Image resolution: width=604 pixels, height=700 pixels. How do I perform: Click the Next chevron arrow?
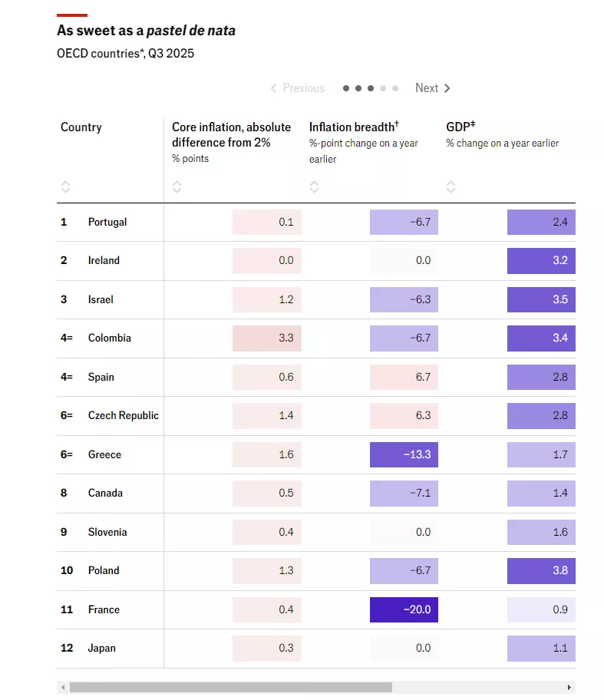coord(447,88)
